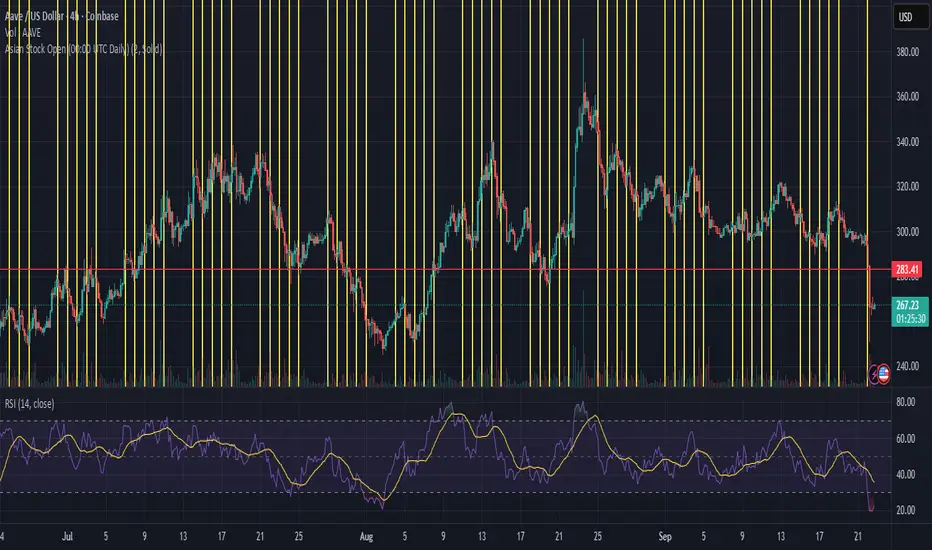Click the 01:25:30 bar countdown
This screenshot has width=932, height=550.
tap(910, 319)
